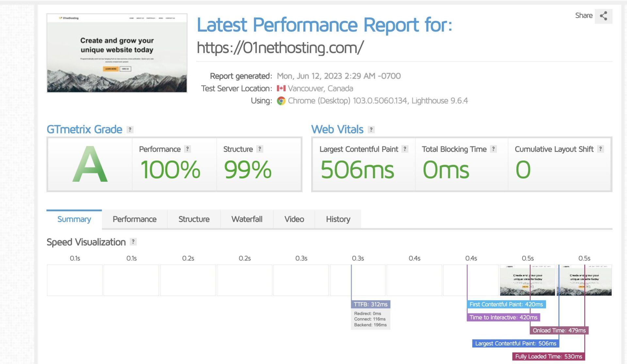
Task: Click the site screenshot thumbnail
Action: coord(117,53)
